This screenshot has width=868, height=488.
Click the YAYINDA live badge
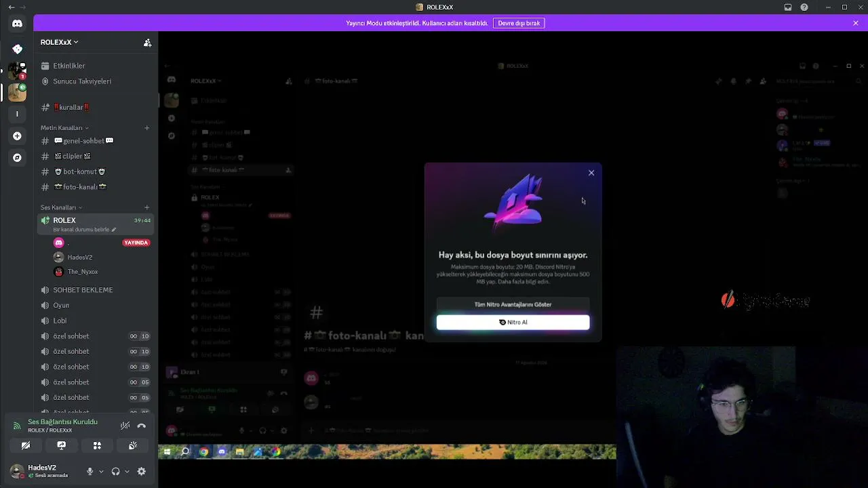[x=136, y=243]
